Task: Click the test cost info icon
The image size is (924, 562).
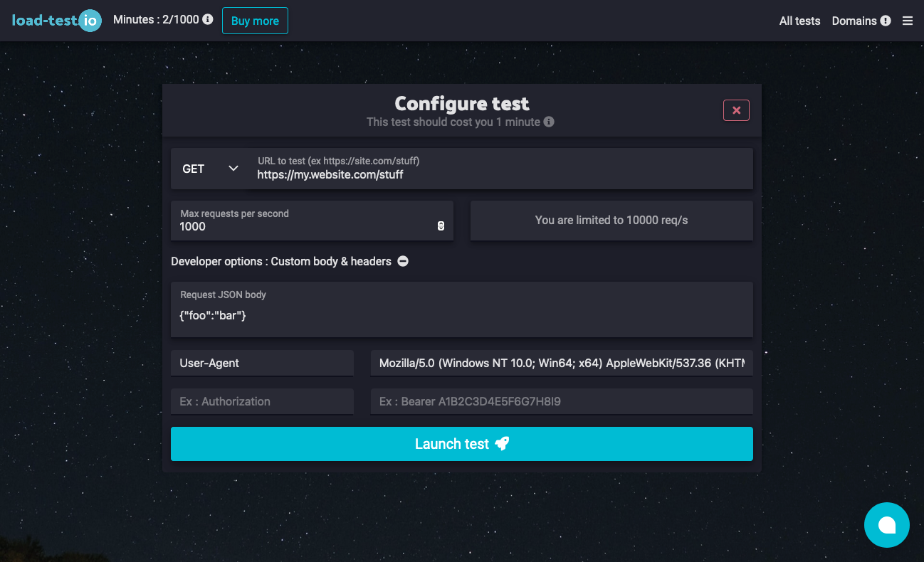Action: click(548, 122)
